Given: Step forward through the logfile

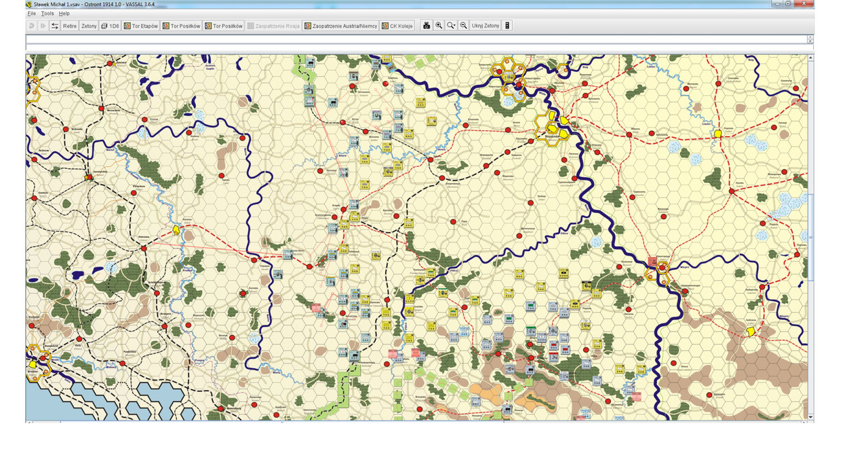Looking at the screenshot, I should (43, 26).
